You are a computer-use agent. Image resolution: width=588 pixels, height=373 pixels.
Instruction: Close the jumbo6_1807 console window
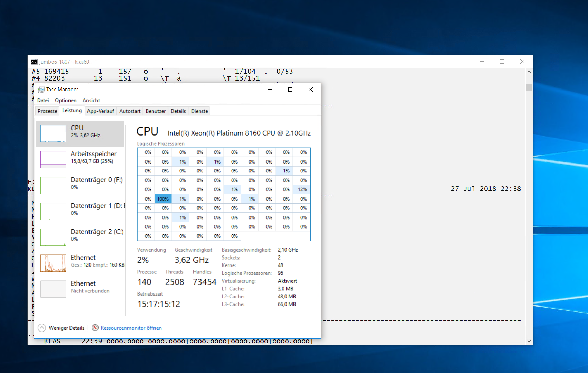click(x=522, y=62)
